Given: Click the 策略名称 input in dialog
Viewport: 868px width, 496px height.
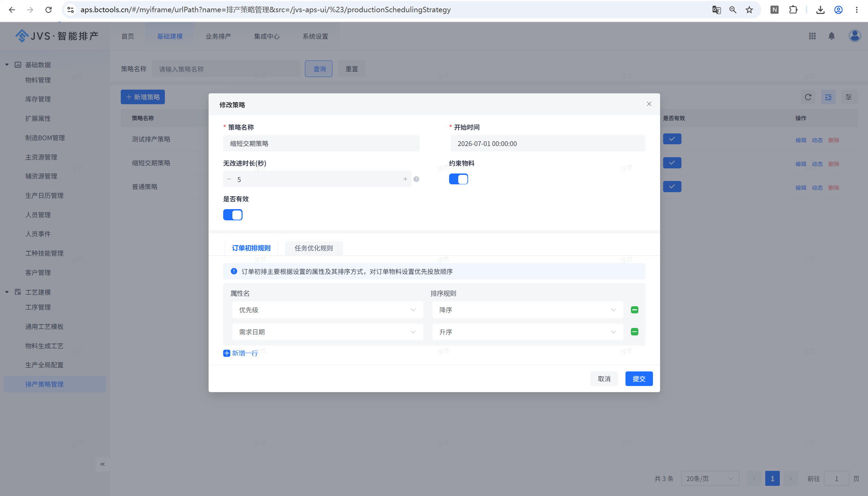Looking at the screenshot, I should [x=321, y=143].
